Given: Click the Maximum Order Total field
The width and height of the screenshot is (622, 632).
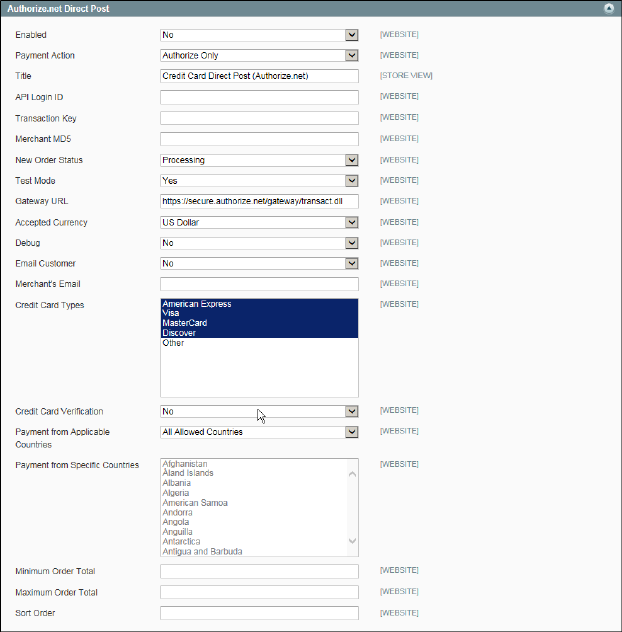Looking at the screenshot, I should (259, 592).
